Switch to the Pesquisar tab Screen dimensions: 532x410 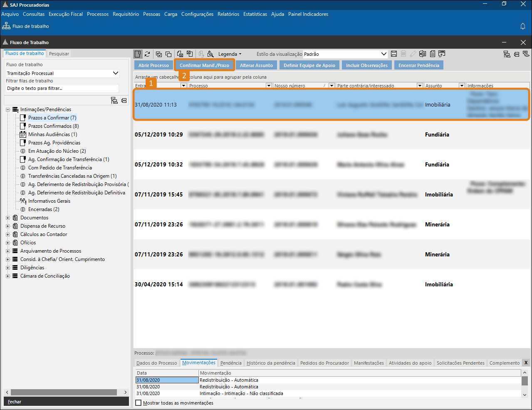(x=59, y=54)
